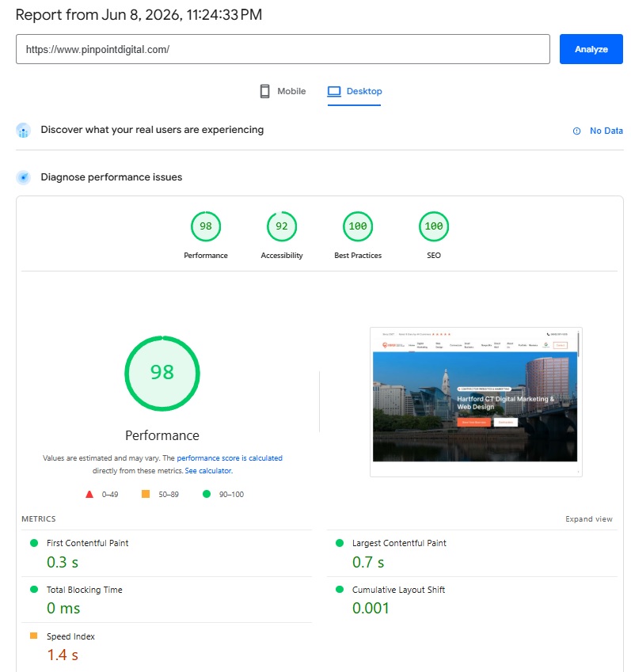The image size is (631, 672).
Task: Click the website screenshot thumbnail
Action: (475, 402)
